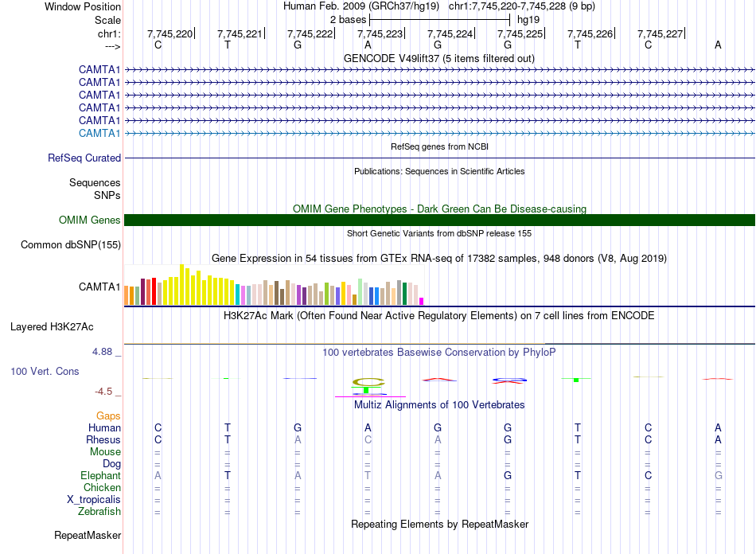Screen dimensions: 756x554
Task: Click the CAMTA1 label beside GTEx chart
Action: point(99,287)
